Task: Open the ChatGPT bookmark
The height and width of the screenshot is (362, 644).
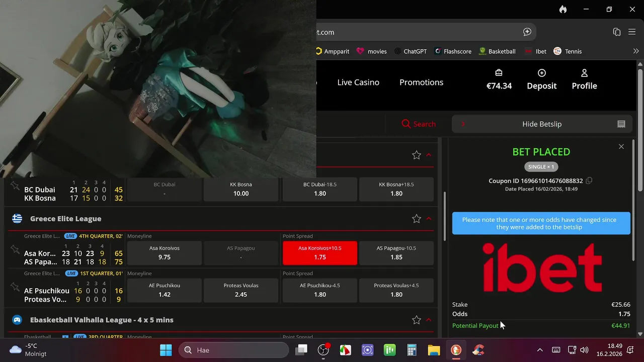Action: coord(411,51)
